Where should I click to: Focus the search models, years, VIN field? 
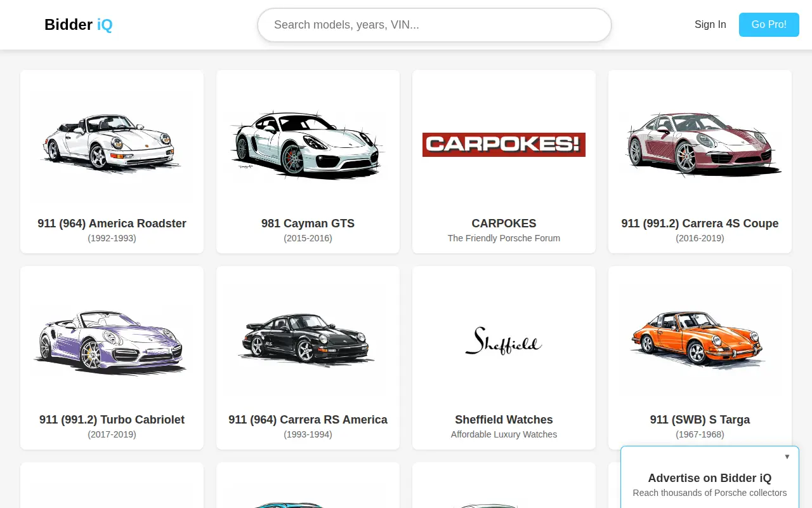pos(435,25)
